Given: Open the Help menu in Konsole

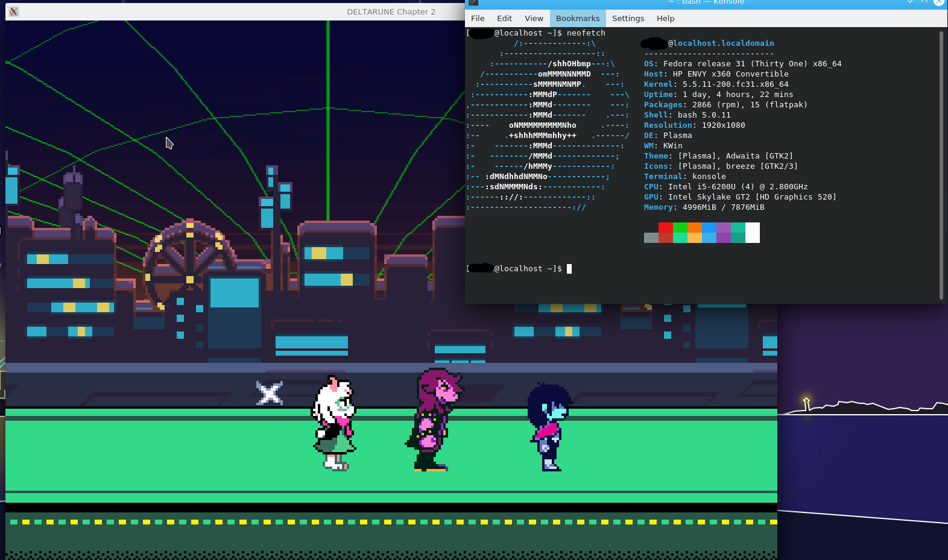Looking at the screenshot, I should [x=665, y=18].
